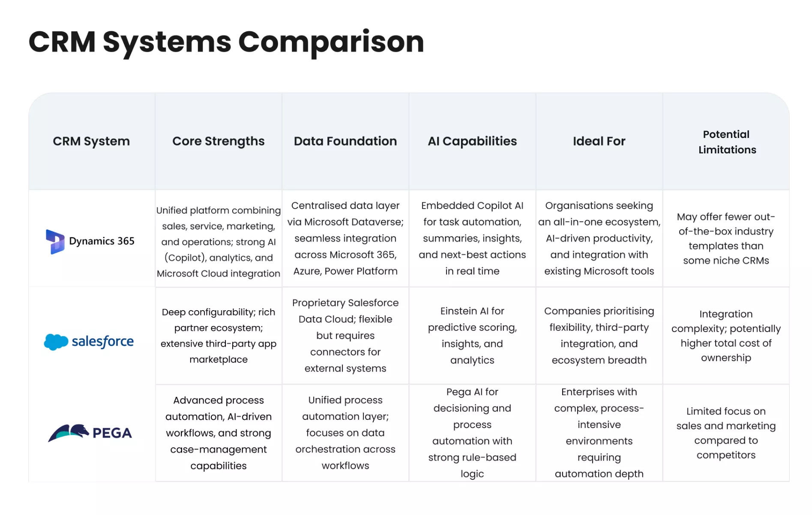The height and width of the screenshot is (515, 812).
Task: Select the "Advanced process automation" Pega cell
Action: tap(218, 433)
